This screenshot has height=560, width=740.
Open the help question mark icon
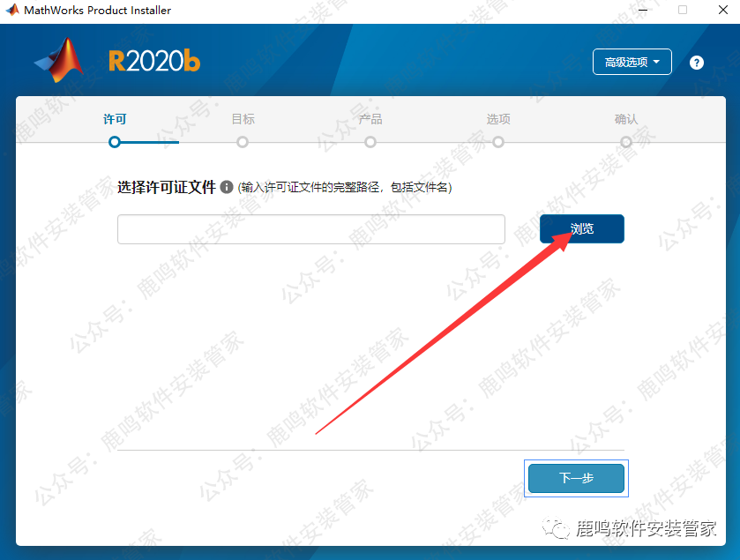696,63
